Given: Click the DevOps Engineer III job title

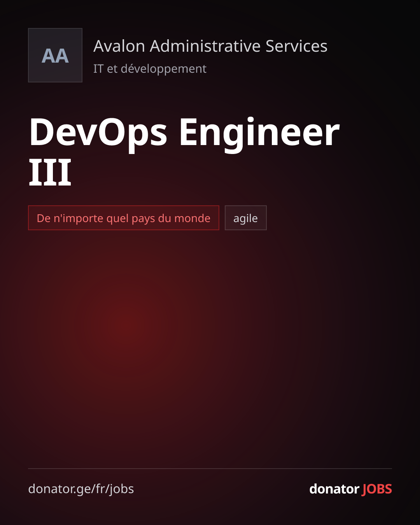Looking at the screenshot, I should 184,152.
